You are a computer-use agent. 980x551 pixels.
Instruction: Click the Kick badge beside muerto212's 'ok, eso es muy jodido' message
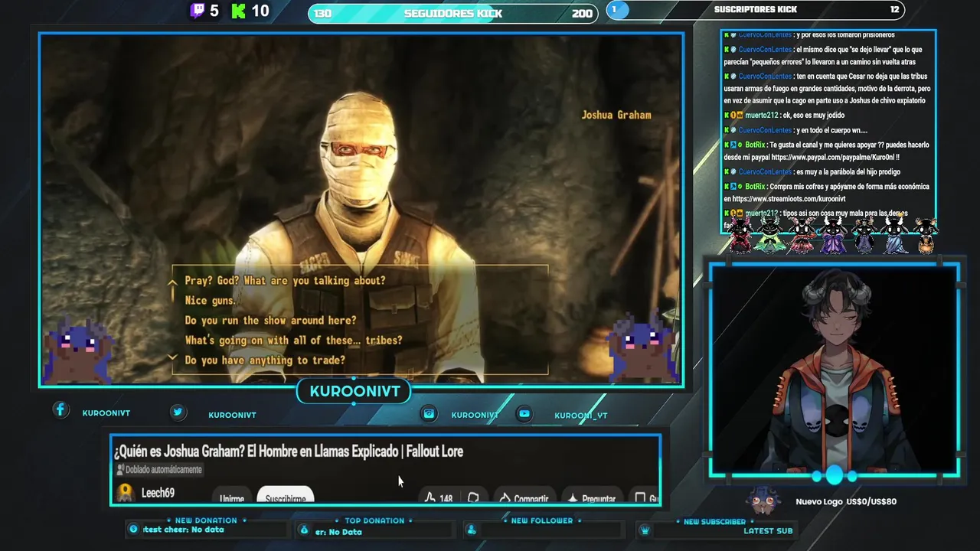(727, 116)
